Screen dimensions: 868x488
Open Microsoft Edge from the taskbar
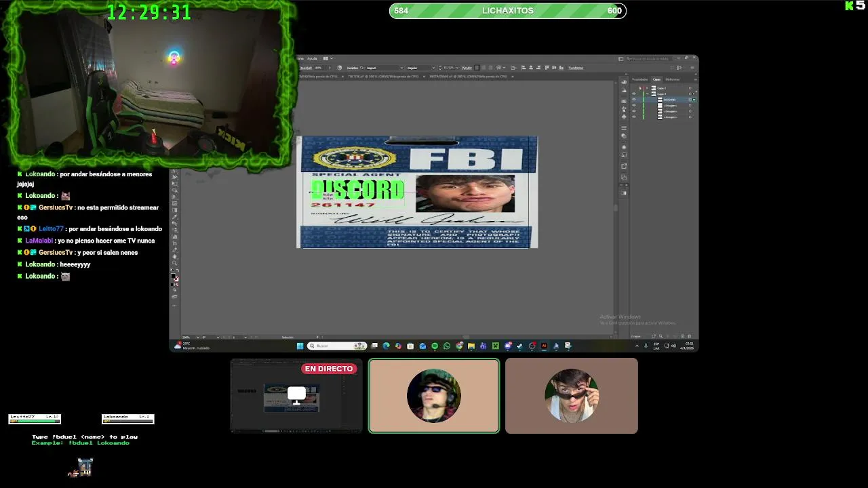pos(386,346)
